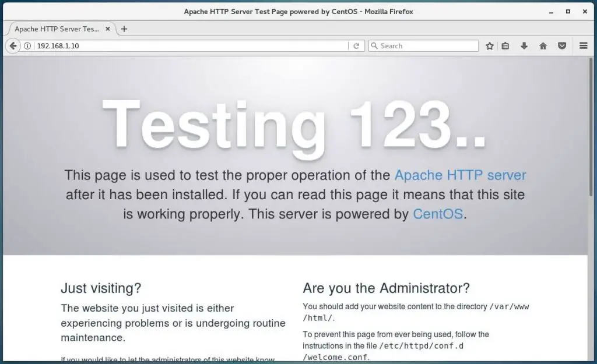Screen dimensions: 597x364
Task: Show your bookmarks list icon
Action: 505,46
